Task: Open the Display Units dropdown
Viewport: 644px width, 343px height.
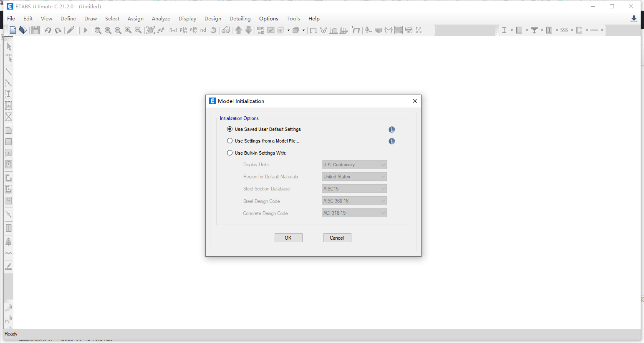Action: (x=354, y=165)
